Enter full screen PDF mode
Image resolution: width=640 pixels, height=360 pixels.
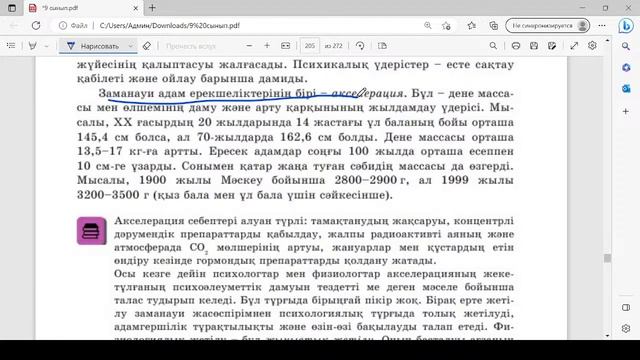pos(574,46)
